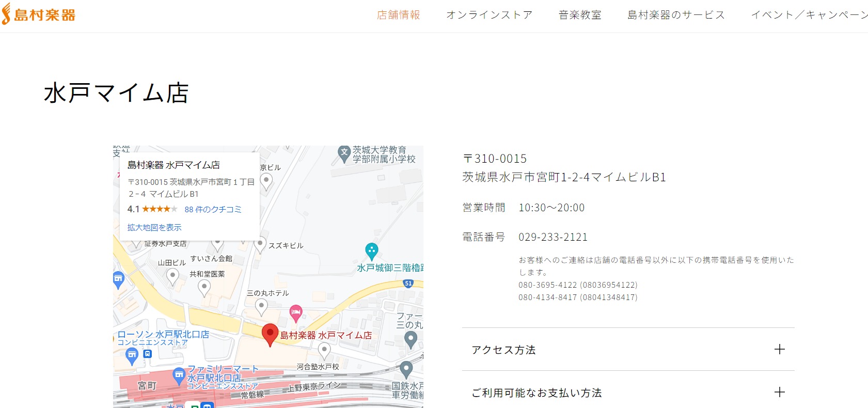Image resolution: width=868 pixels, height=408 pixels.
Task: Click mobile number 080-4134-8417
Action: pos(578,297)
